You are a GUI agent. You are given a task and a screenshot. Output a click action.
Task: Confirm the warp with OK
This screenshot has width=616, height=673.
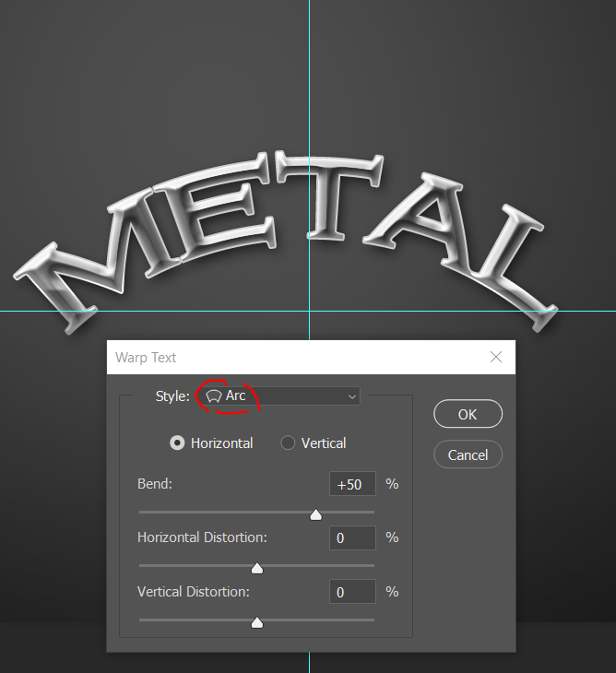tap(468, 414)
